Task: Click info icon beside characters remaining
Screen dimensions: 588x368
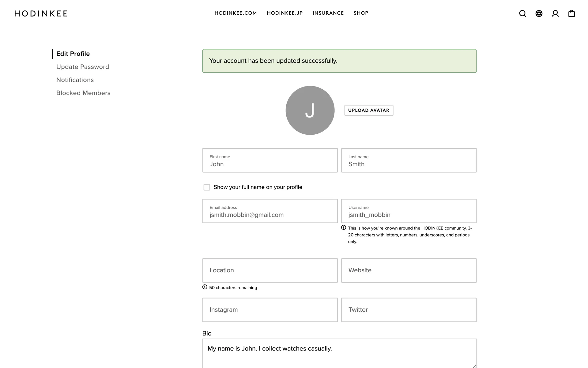Action: pos(205,287)
